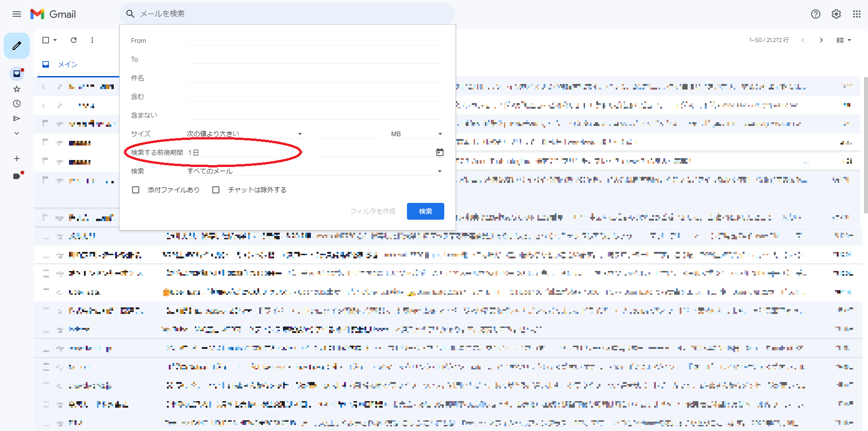
Task: Click the pencil compose icon
Action: [17, 46]
